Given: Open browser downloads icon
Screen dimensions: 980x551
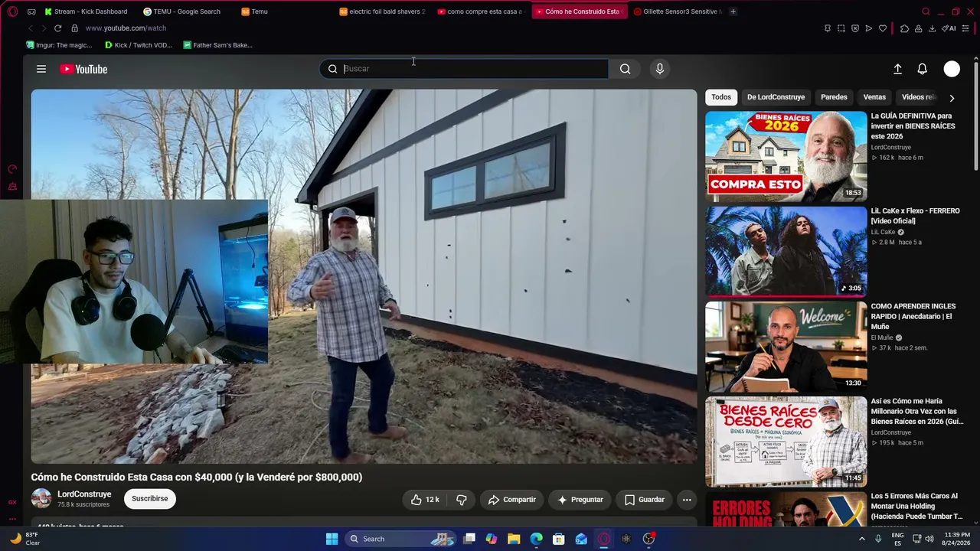Looking at the screenshot, I should (932, 28).
